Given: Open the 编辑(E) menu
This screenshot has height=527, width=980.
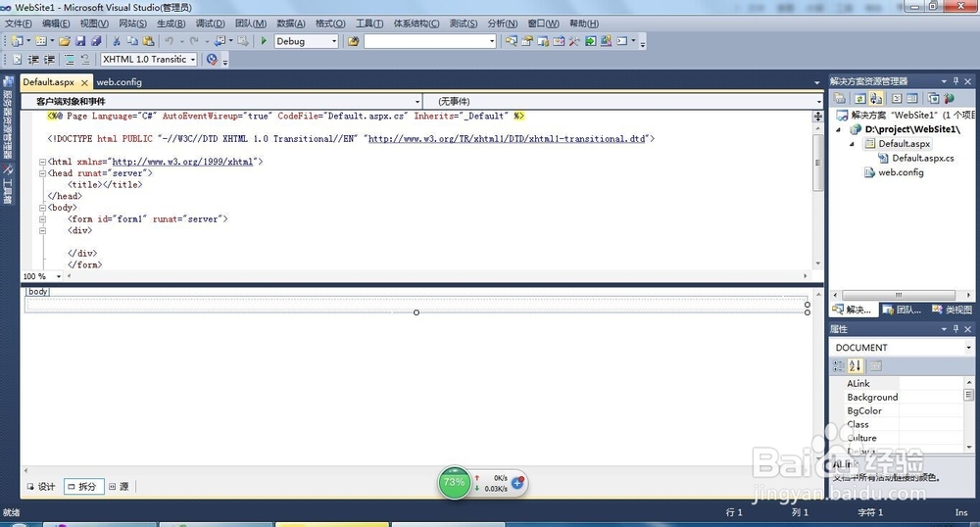Looking at the screenshot, I should (56, 24).
